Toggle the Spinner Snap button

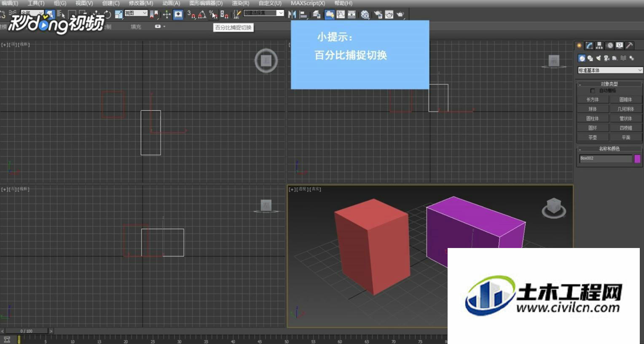pos(224,15)
